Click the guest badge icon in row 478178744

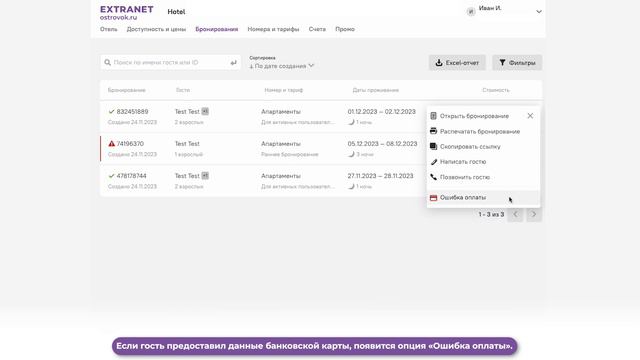tap(205, 176)
